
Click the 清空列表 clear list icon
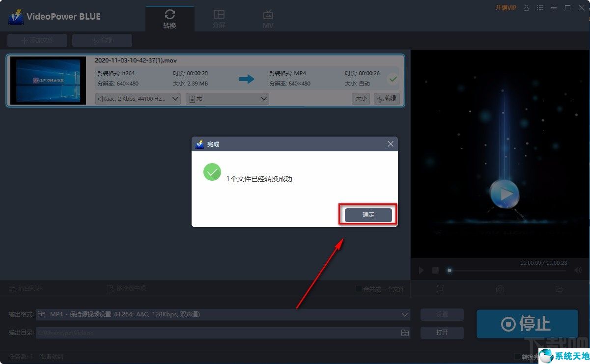coord(12,289)
